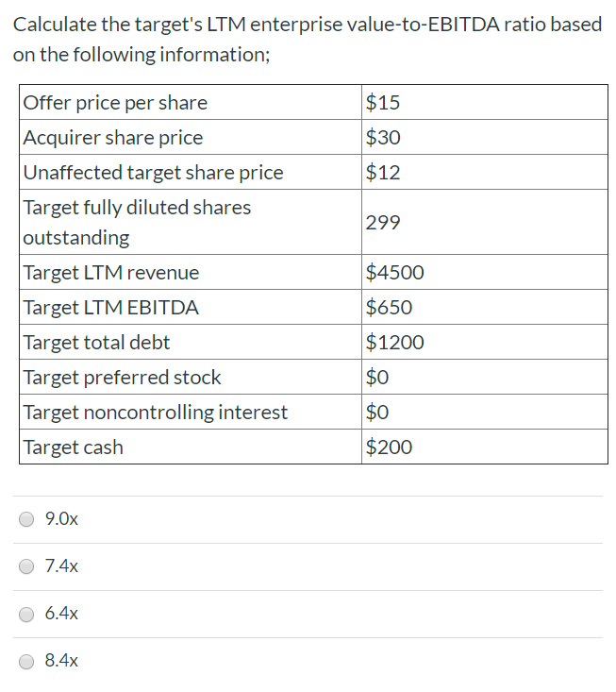This screenshot has width=616, height=692.
Task: Click the $12 value cell
Action: pos(485,172)
